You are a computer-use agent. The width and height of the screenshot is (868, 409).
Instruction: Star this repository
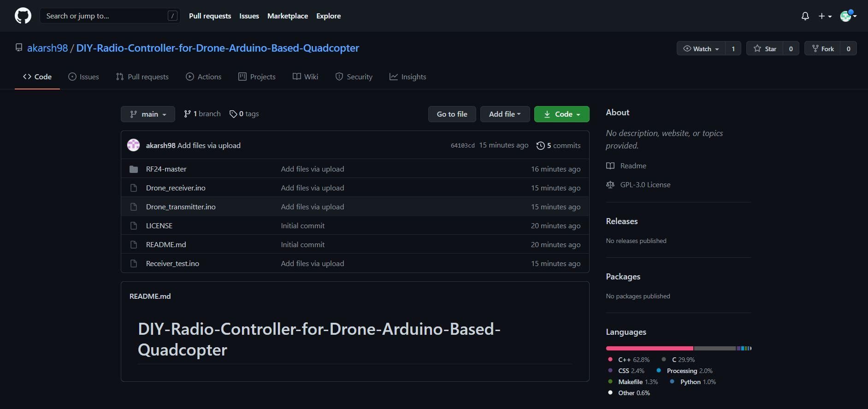coord(765,48)
